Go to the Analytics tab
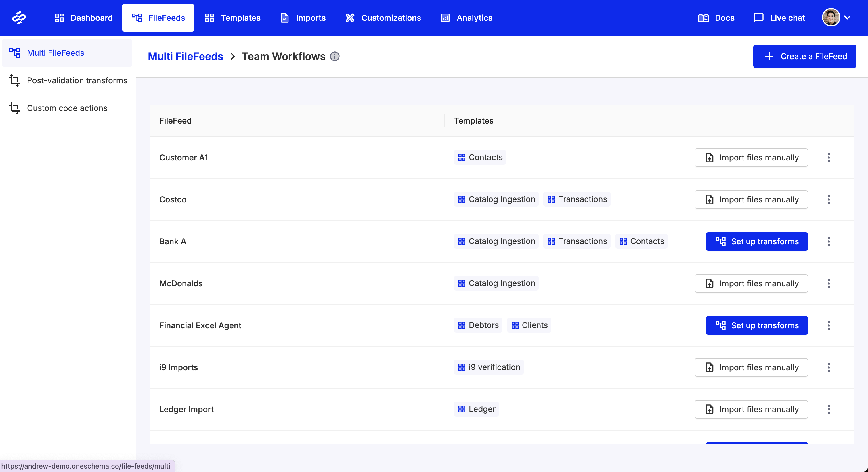 point(466,18)
